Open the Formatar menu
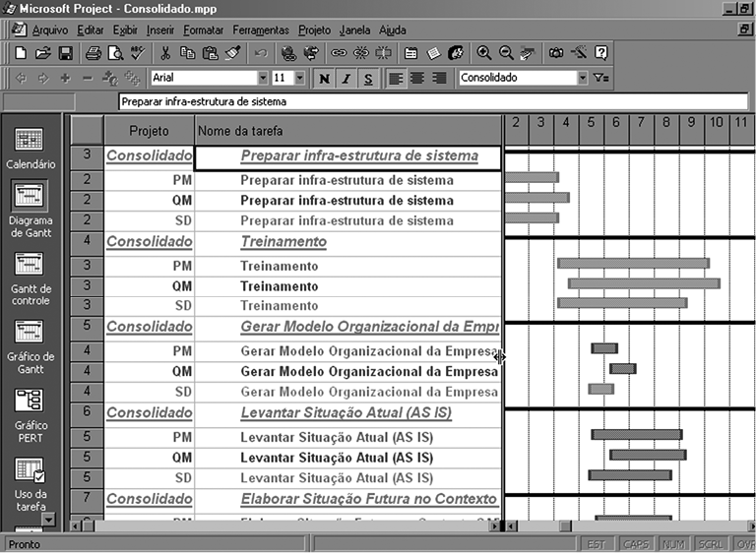This screenshot has width=756, height=553. point(203,31)
